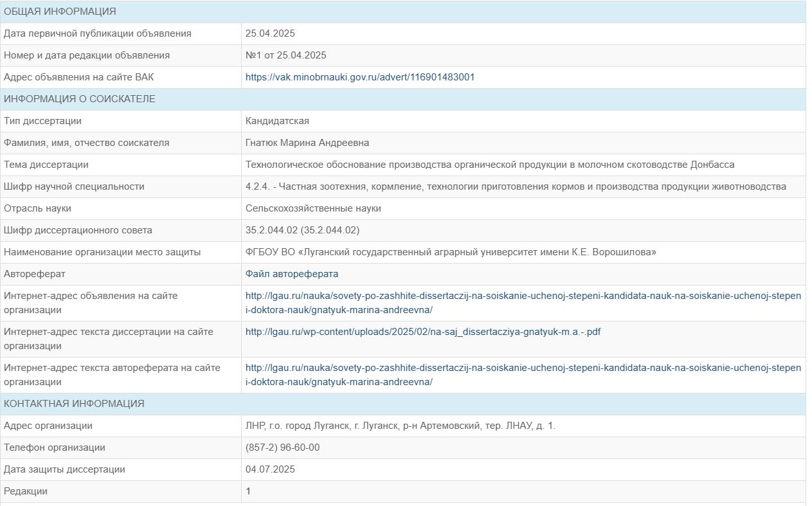Open the dissertation PDF link na-saj_dissertacziya-gnatyuk
812x506 pixels.
pos(423,332)
